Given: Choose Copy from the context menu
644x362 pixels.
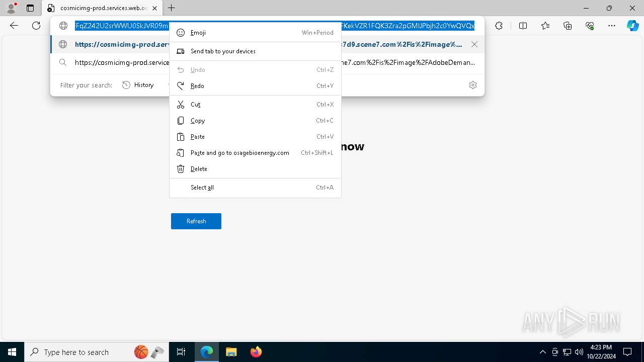Looking at the screenshot, I should (x=255, y=121).
